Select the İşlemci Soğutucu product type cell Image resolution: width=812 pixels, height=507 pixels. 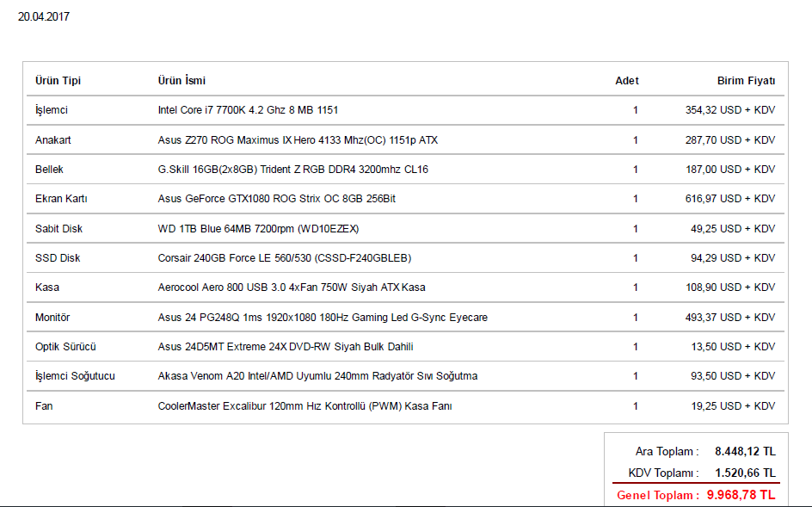(x=75, y=376)
